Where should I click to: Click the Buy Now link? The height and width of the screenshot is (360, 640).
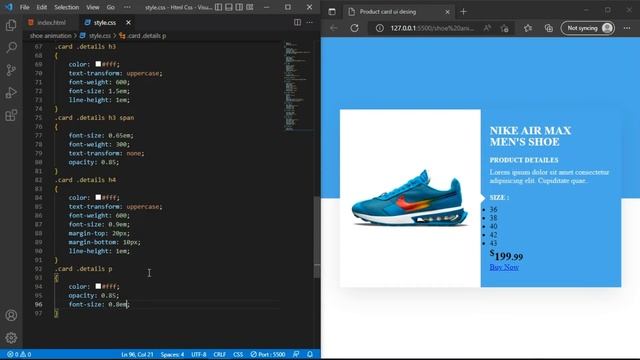[504, 267]
